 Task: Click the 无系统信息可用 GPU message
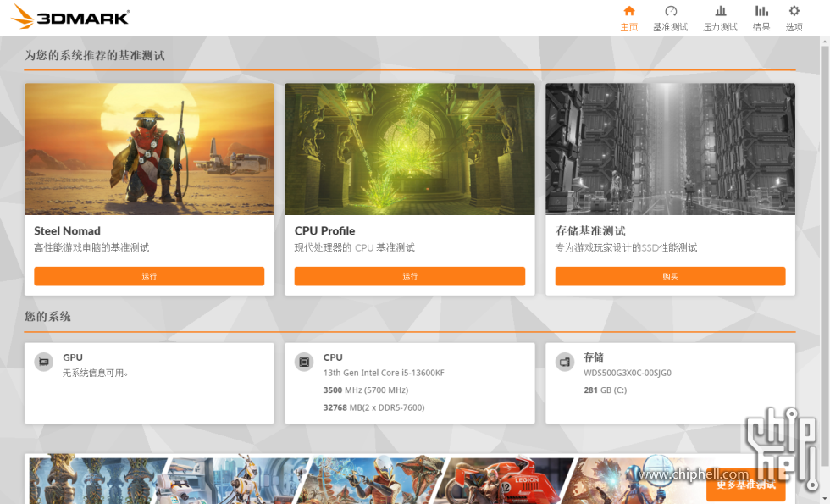click(96, 373)
